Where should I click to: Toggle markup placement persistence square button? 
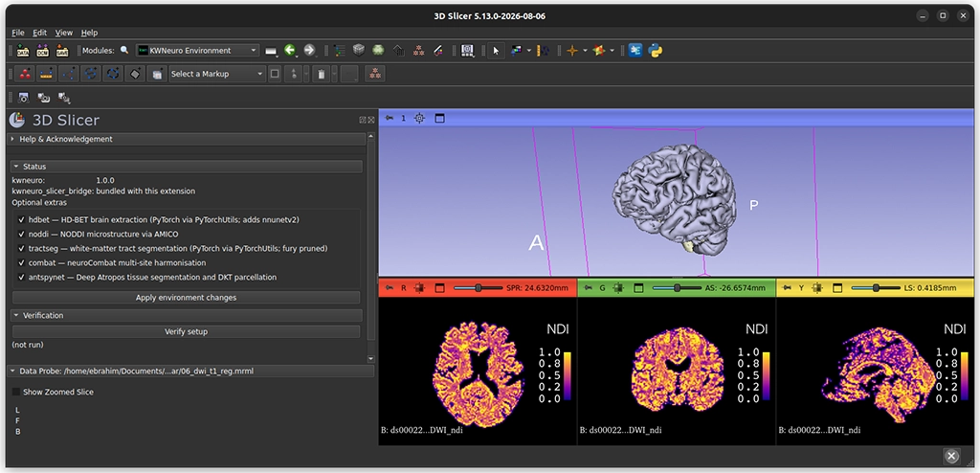pos(275,74)
